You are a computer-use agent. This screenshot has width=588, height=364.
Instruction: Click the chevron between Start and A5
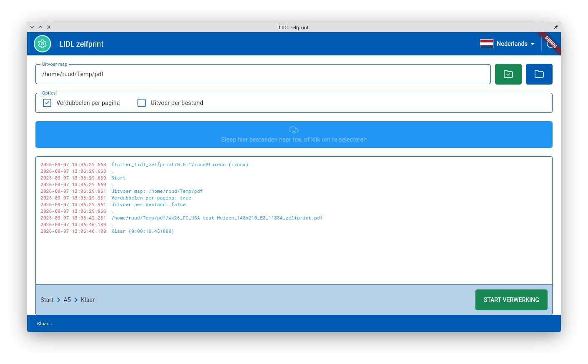pos(59,300)
